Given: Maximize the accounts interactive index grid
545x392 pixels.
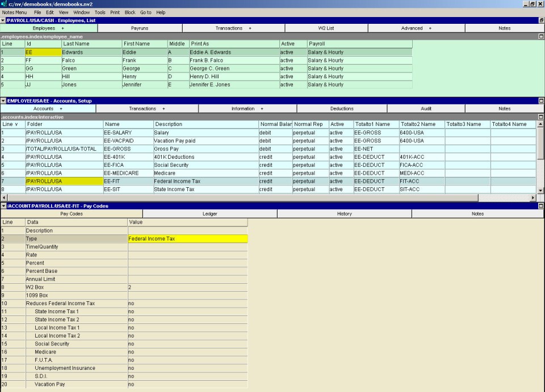Looking at the screenshot, I should 541,117.
